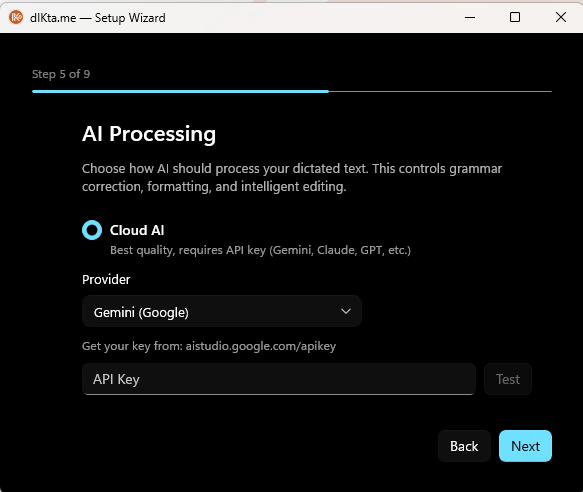
Task: Click the AI Processing heading
Action: [149, 134]
